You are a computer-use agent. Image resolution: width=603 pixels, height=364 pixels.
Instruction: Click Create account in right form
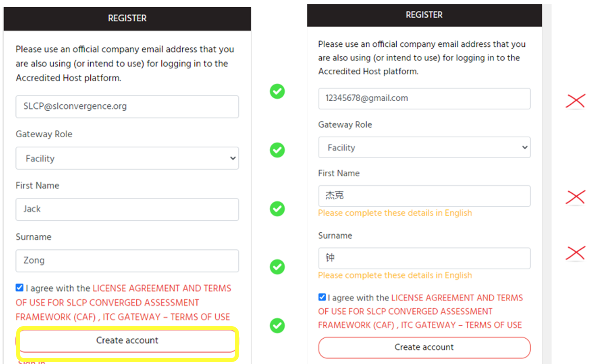tap(424, 347)
